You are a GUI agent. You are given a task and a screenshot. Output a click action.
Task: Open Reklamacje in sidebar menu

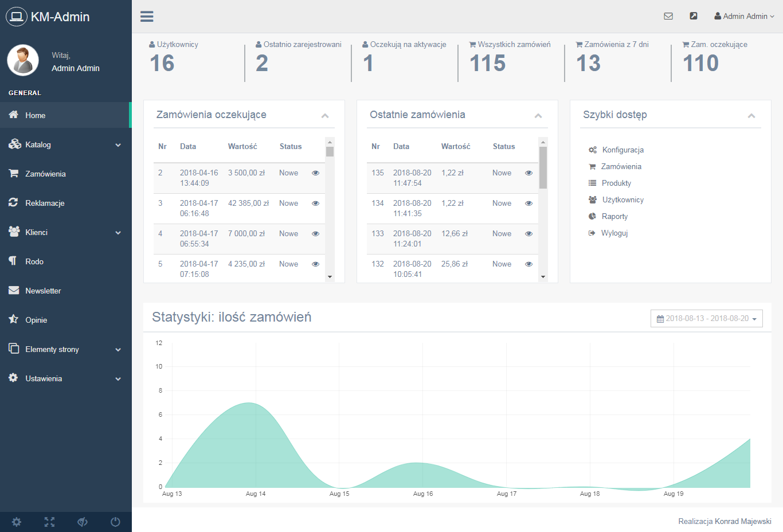tap(65, 203)
